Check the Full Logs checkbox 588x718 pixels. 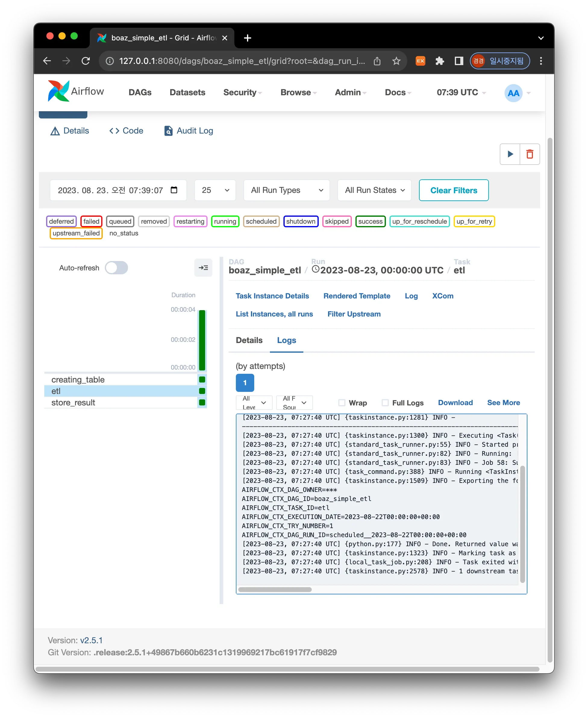pos(385,402)
